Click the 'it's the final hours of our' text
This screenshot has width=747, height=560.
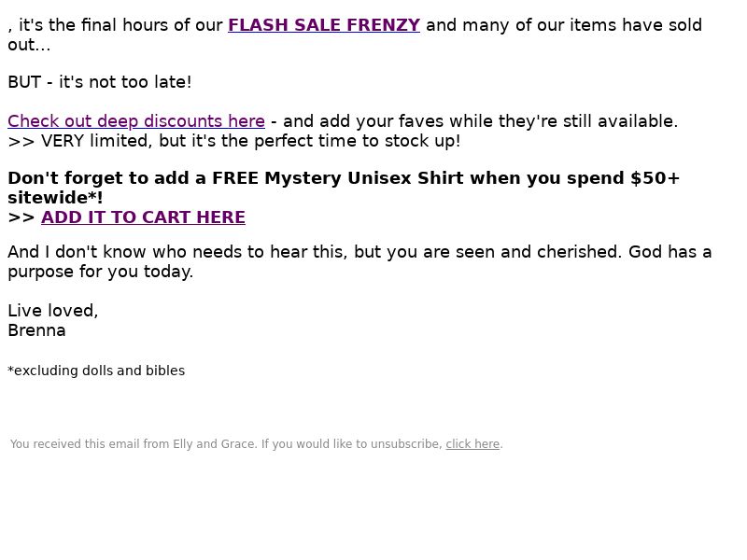120,25
